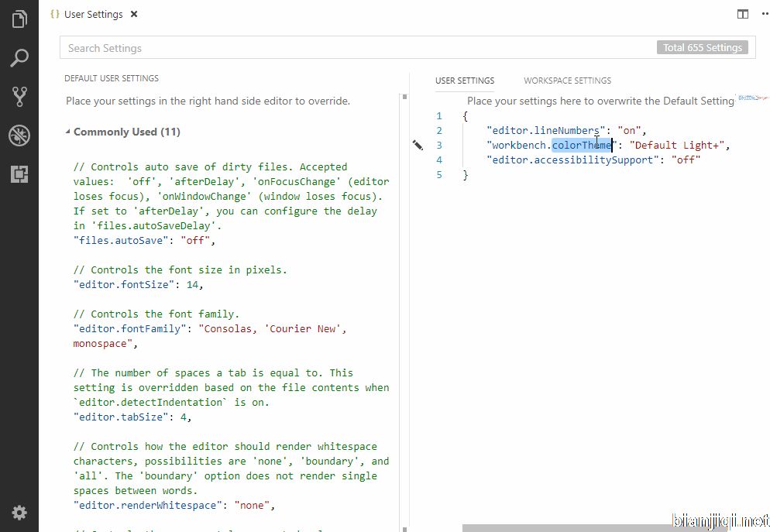Click the selected colorTheme text
The width and height of the screenshot is (770, 532).
tap(582, 146)
